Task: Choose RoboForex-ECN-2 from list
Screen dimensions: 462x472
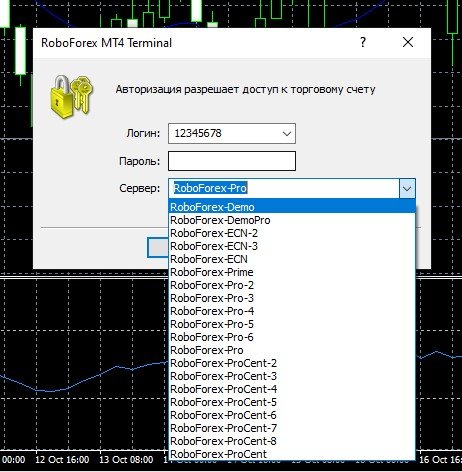Action: point(292,233)
